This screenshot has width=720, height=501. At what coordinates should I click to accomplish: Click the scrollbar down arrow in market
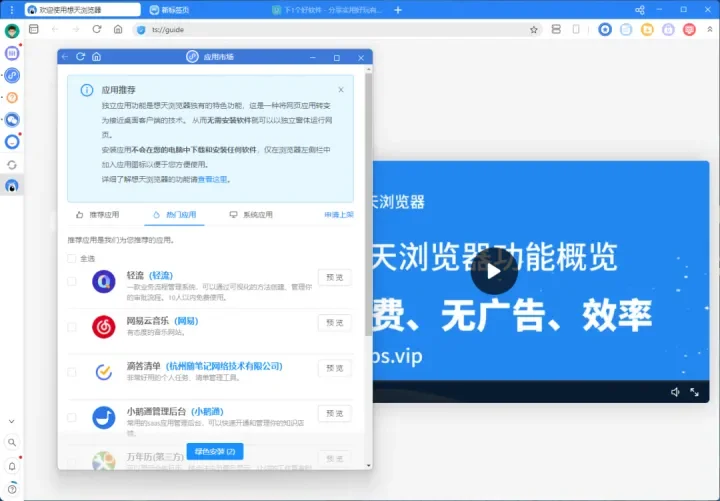pos(369,466)
